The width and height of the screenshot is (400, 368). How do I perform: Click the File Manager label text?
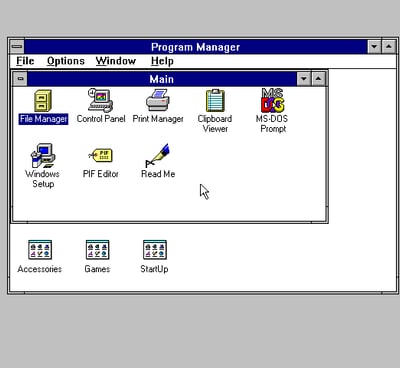(x=44, y=119)
